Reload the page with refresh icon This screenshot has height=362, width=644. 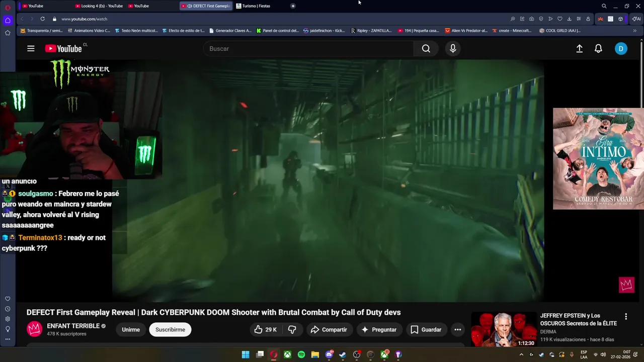coord(42,19)
